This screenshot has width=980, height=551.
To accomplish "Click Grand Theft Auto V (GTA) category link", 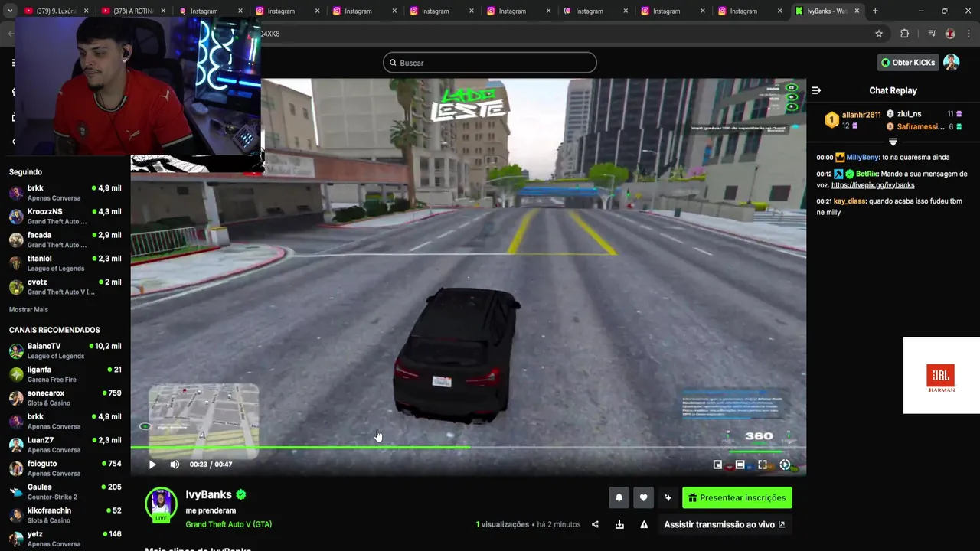I will coord(228,524).
